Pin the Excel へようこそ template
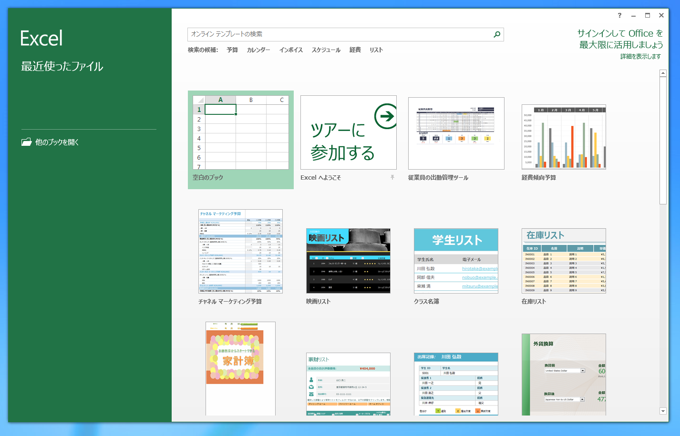Viewport: 680px width, 436px height. (392, 177)
